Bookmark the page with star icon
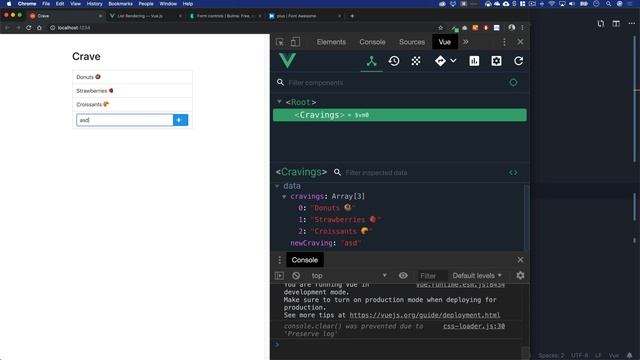The image size is (640, 360). coord(440,28)
